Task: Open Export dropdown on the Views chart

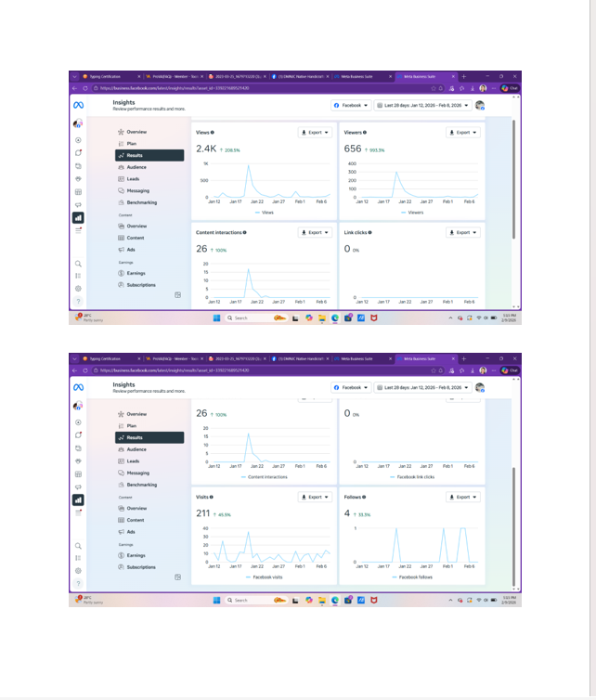Action: (x=315, y=133)
